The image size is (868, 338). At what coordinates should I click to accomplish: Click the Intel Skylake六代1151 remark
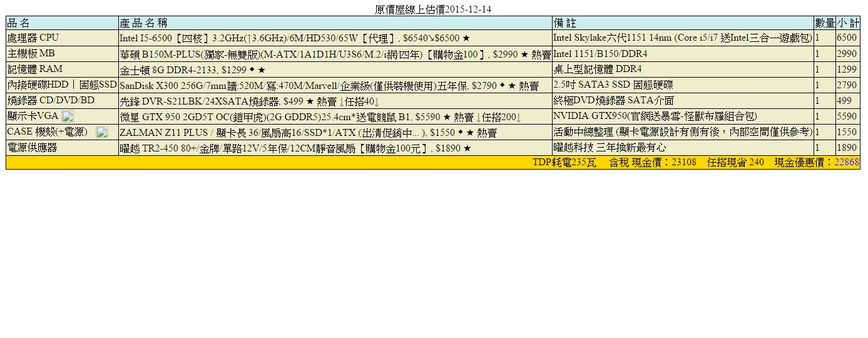coord(683,38)
